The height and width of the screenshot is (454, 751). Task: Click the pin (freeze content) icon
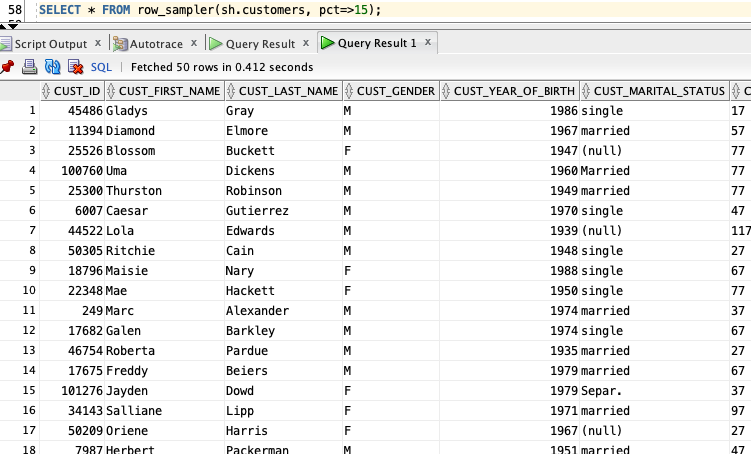point(7,67)
